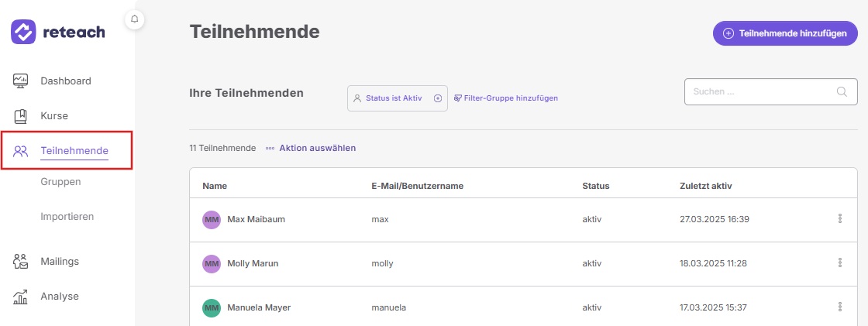This screenshot has height=326, width=868.
Task: Go to Gruppen in sidebar
Action: pos(60,181)
